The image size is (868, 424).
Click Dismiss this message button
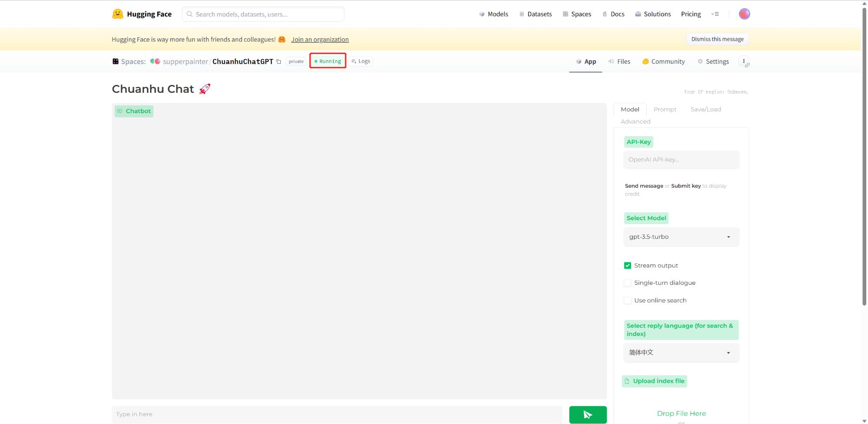pos(717,39)
